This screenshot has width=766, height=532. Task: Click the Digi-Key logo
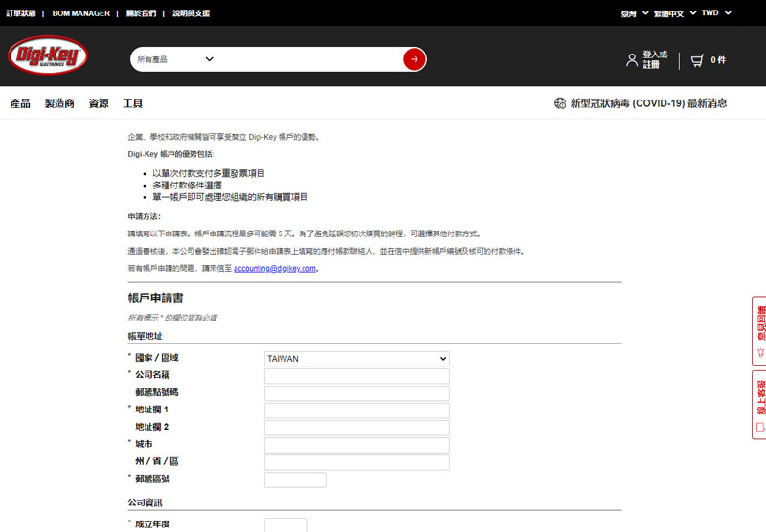[x=50, y=58]
